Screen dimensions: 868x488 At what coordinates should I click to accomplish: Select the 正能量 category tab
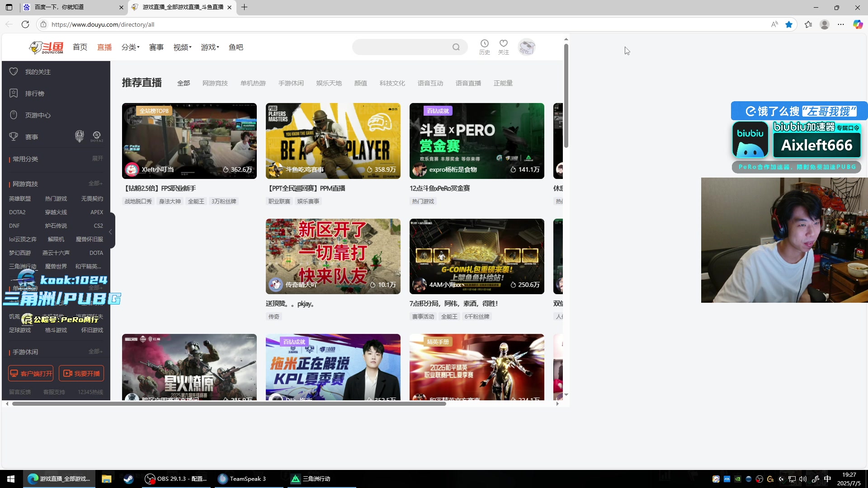pos(503,83)
